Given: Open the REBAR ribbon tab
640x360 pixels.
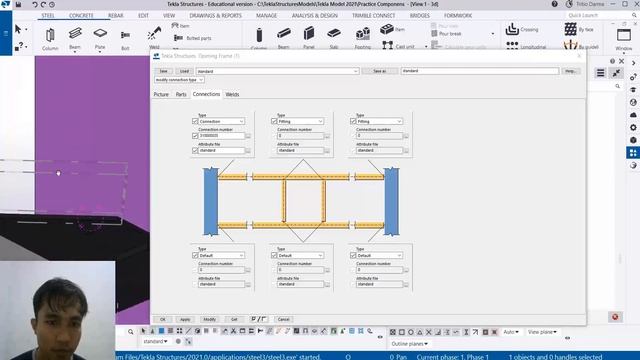Looking at the screenshot, I should [116, 16].
